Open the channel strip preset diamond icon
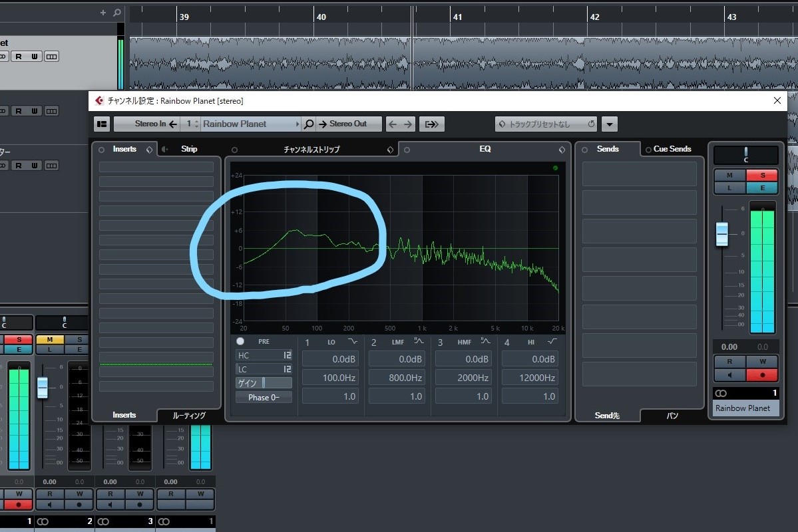 click(390, 150)
